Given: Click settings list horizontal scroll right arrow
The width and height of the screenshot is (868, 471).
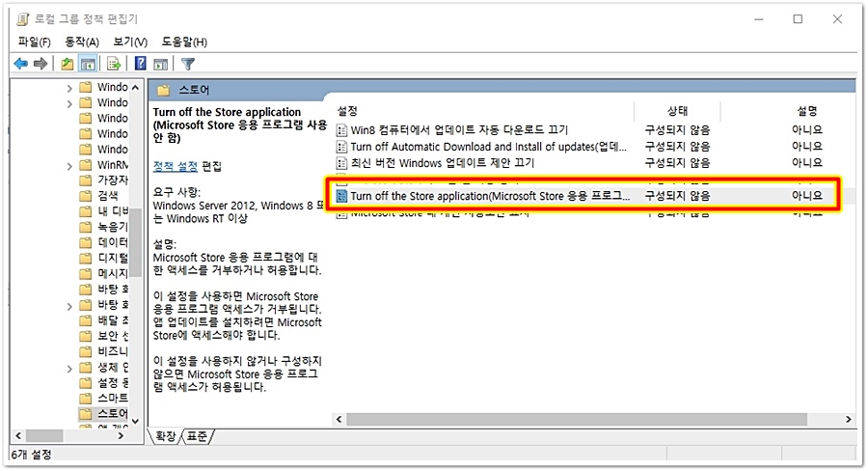Looking at the screenshot, I should [848, 420].
